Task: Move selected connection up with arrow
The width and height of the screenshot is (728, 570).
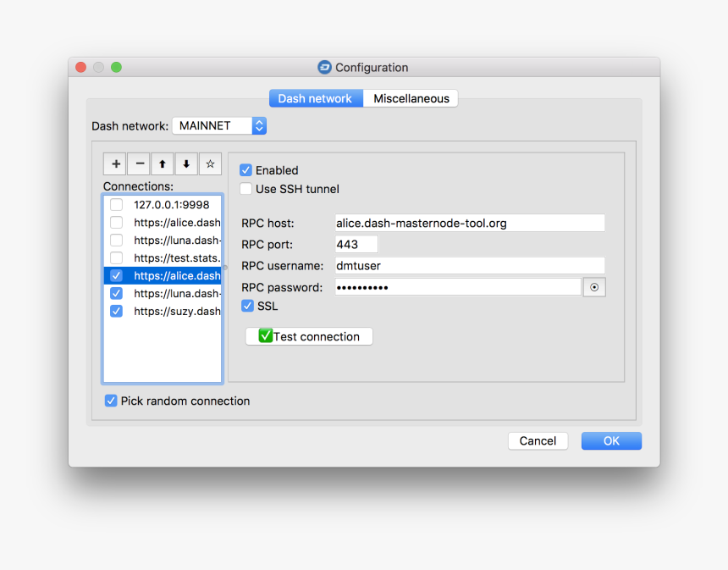Action: 163,164
